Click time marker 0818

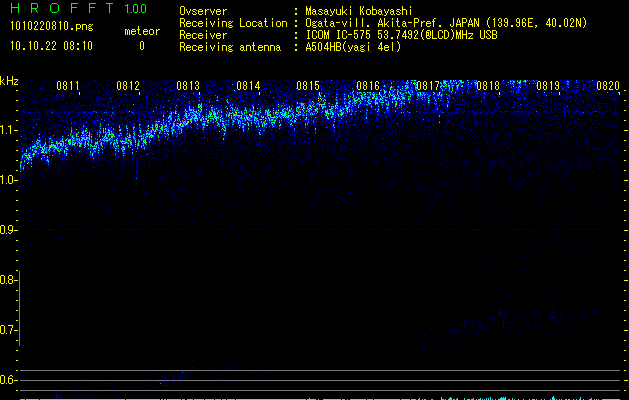488,86
